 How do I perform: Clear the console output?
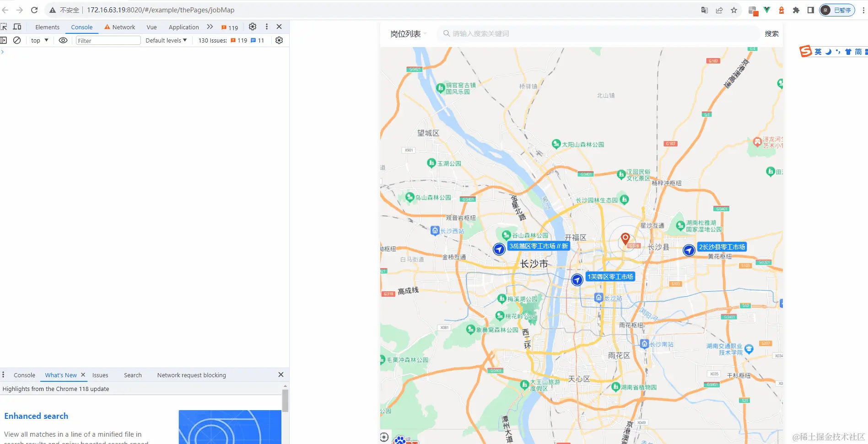17,40
